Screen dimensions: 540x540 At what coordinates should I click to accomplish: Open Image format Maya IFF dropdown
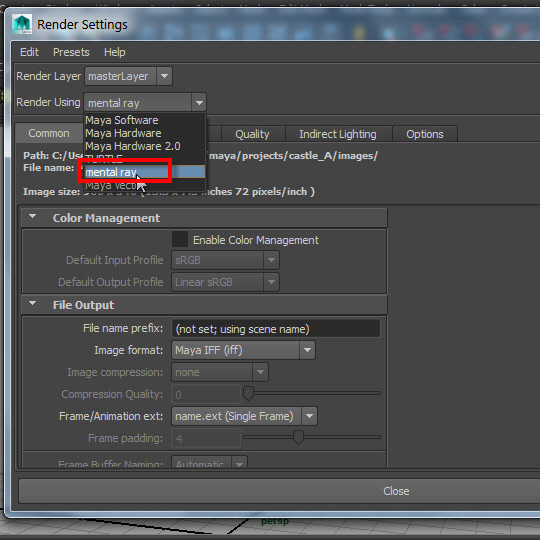[243, 350]
